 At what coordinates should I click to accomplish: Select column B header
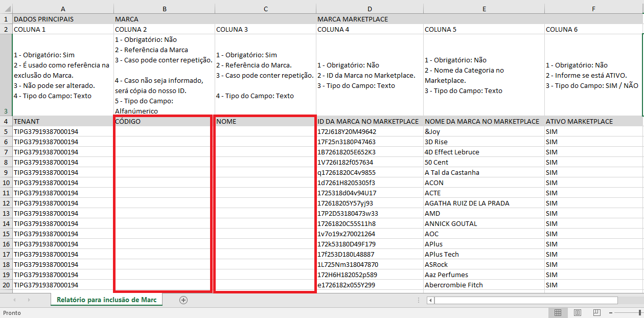164,9
